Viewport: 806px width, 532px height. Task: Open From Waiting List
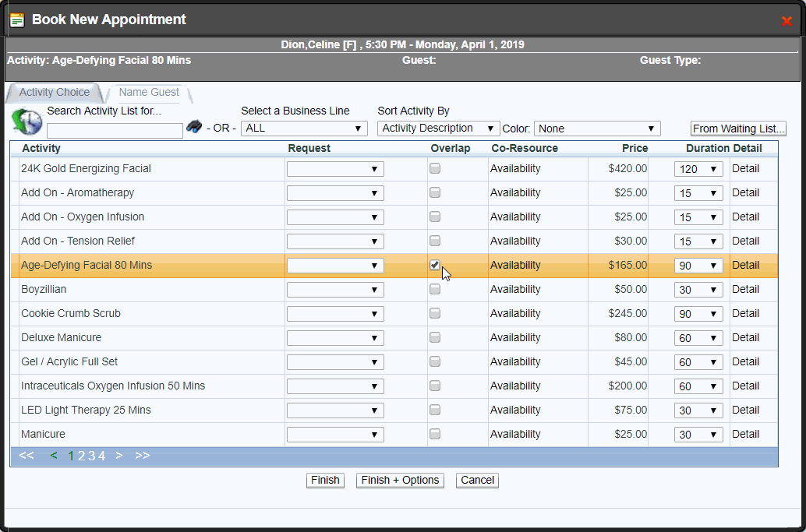click(738, 129)
